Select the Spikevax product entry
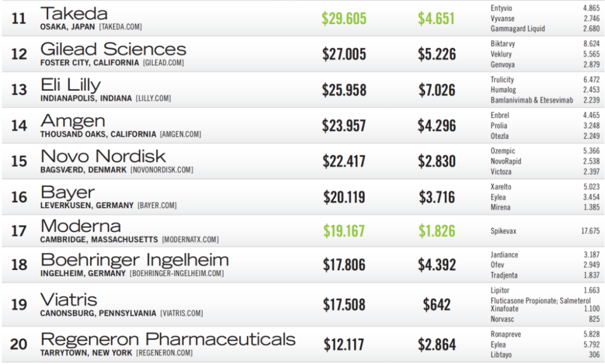The height and width of the screenshot is (364, 605). 504,231
